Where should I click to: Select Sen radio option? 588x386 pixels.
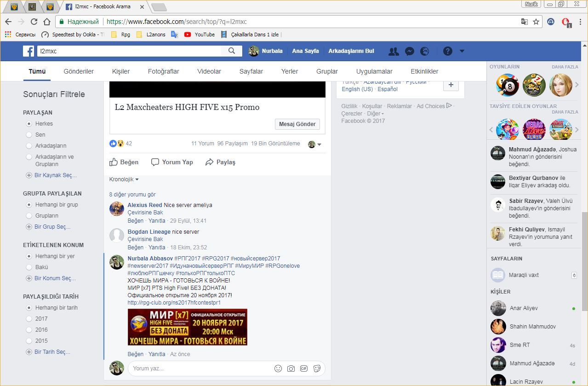tap(29, 135)
